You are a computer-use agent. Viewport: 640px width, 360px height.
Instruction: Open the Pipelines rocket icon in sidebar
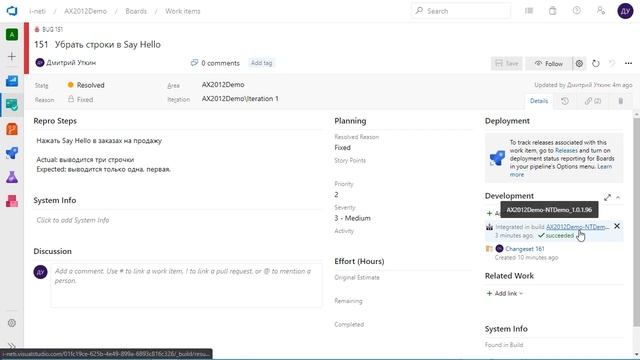coord(12,153)
